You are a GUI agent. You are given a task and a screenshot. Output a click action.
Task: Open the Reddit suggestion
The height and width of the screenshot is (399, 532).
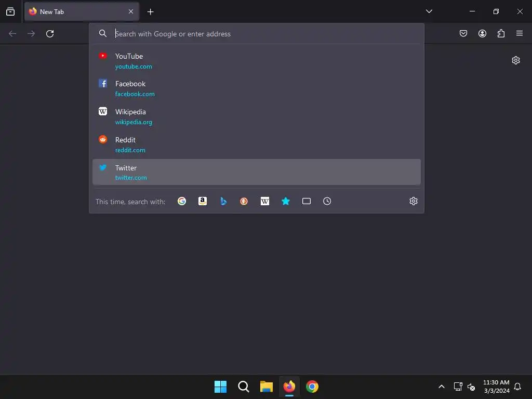pyautogui.click(x=257, y=144)
